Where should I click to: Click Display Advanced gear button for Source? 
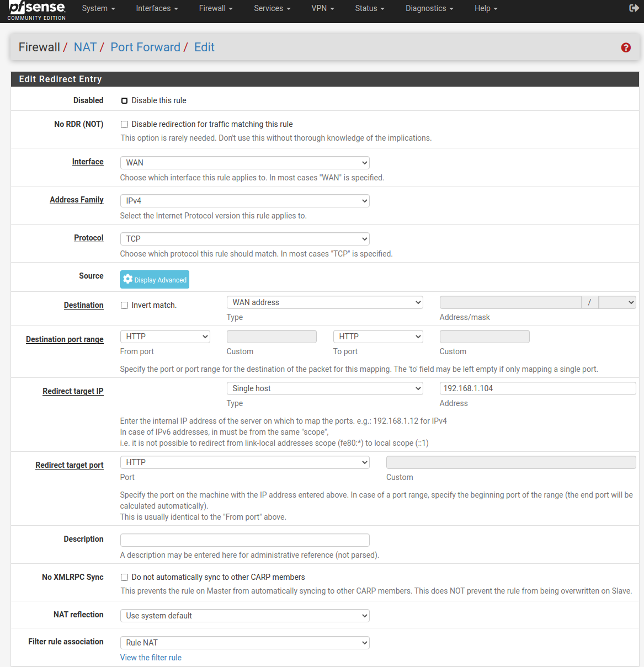tap(155, 280)
